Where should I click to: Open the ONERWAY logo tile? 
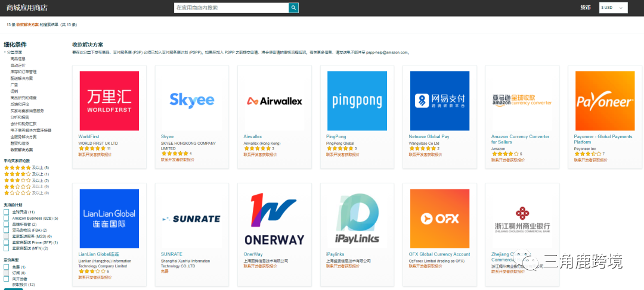tap(274, 219)
